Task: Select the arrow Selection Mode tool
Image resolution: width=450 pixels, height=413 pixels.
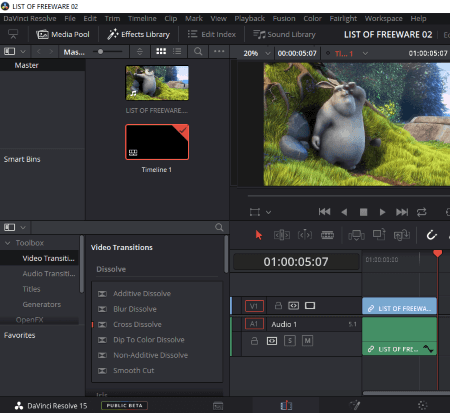Action: (259, 235)
